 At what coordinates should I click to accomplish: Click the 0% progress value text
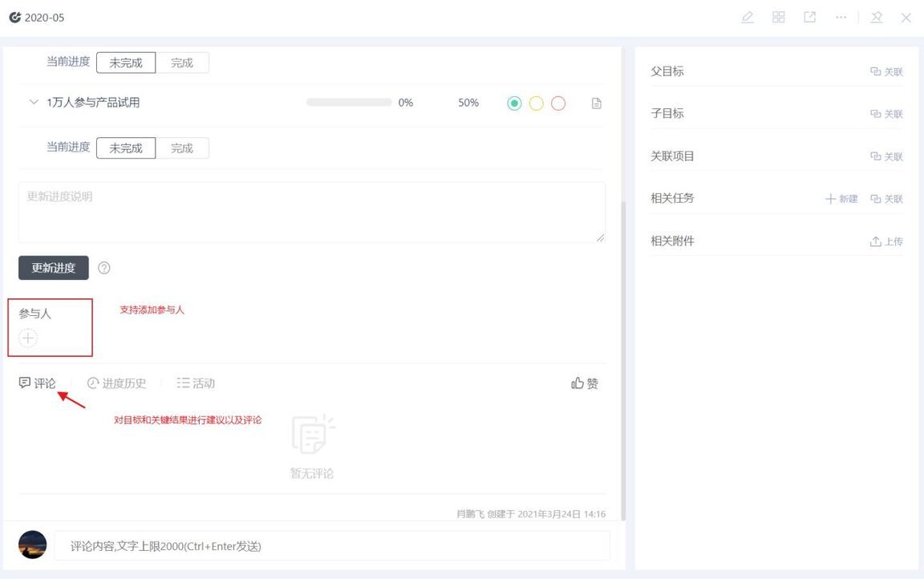coord(405,103)
